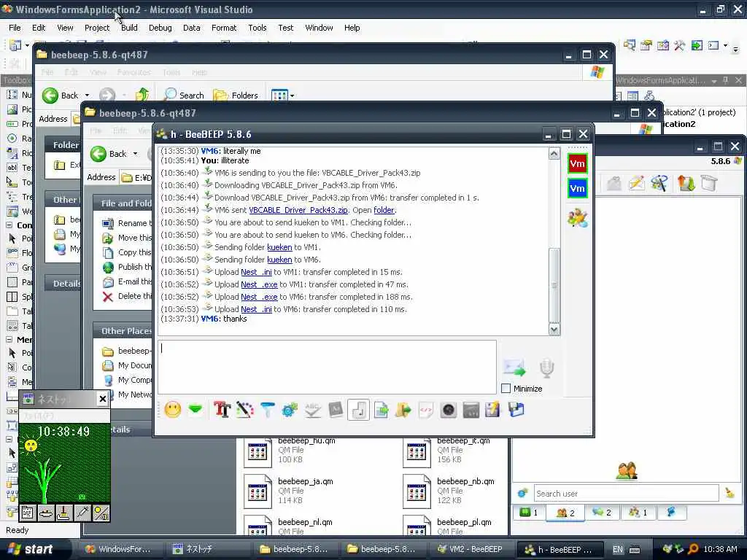Switch to the chats tab showing 2
The height and width of the screenshot is (560, 747).
[602, 513]
